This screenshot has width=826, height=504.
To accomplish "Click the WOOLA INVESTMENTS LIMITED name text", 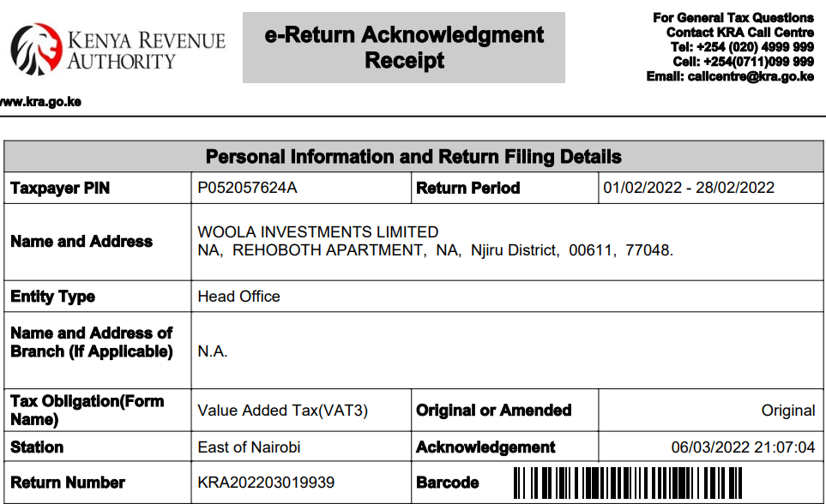I will pyautogui.click(x=317, y=232).
